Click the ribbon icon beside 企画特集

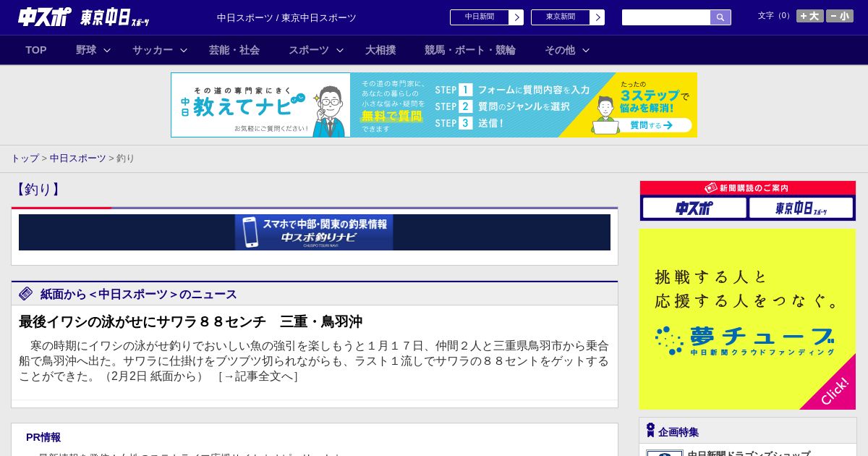[x=650, y=431]
